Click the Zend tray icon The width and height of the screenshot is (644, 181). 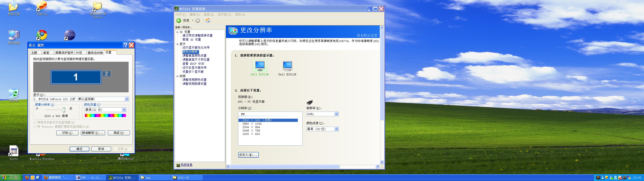[x=598, y=178]
